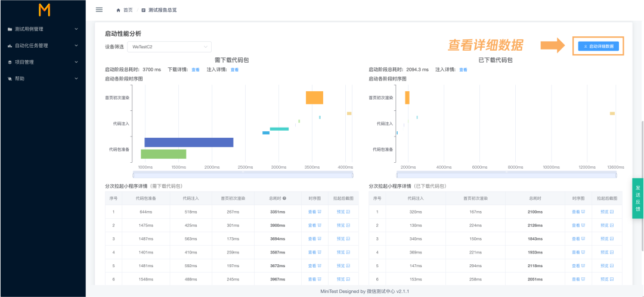
Task: View 时序图 for row 2118ms
Action: pyautogui.click(x=578, y=266)
